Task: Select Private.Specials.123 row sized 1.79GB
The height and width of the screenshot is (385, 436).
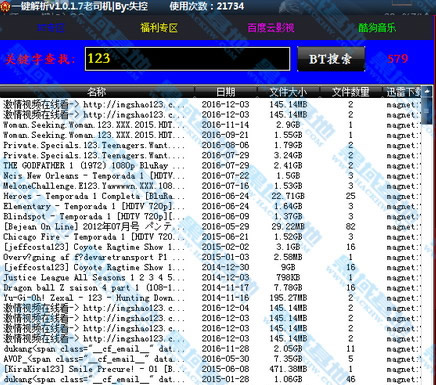Action: point(211,145)
